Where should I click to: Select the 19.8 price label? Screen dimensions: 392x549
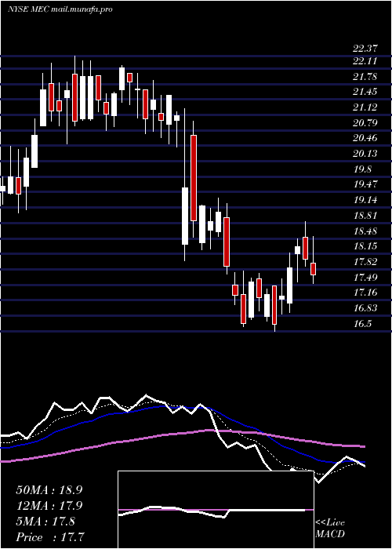coord(362,169)
